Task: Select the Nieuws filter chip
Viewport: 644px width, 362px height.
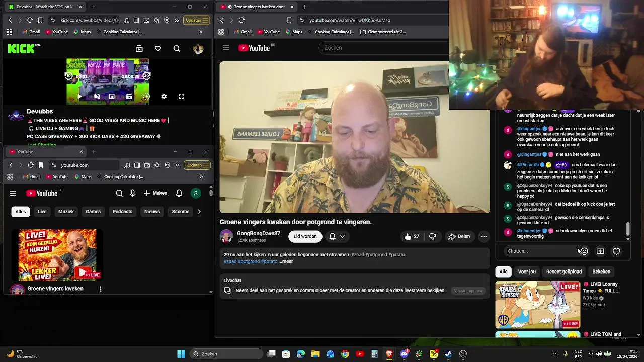Action: [x=152, y=212]
